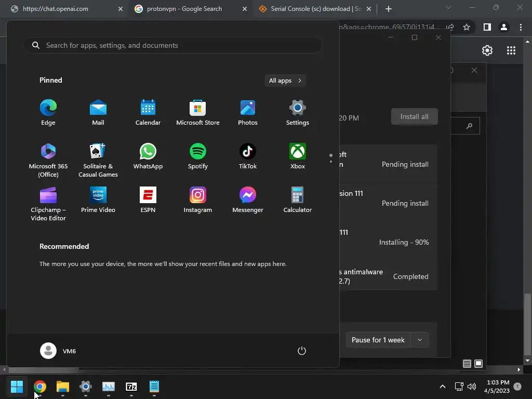The width and height of the screenshot is (532, 399).
Task: Open the Notepad taskbar icon
Action: click(154, 386)
